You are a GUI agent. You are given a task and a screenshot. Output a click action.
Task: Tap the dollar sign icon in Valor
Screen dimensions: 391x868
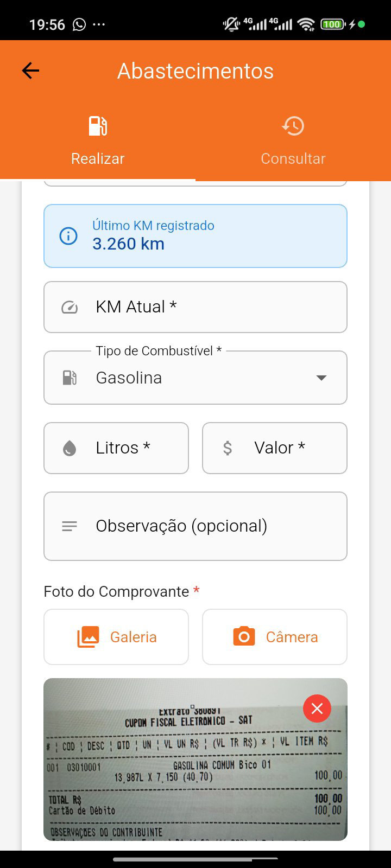coord(228,448)
